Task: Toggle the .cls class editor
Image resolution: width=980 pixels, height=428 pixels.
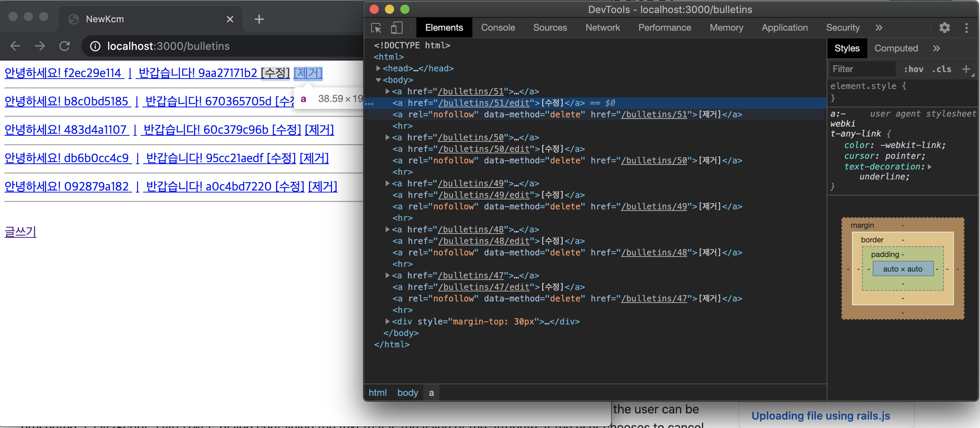Action: (x=941, y=69)
